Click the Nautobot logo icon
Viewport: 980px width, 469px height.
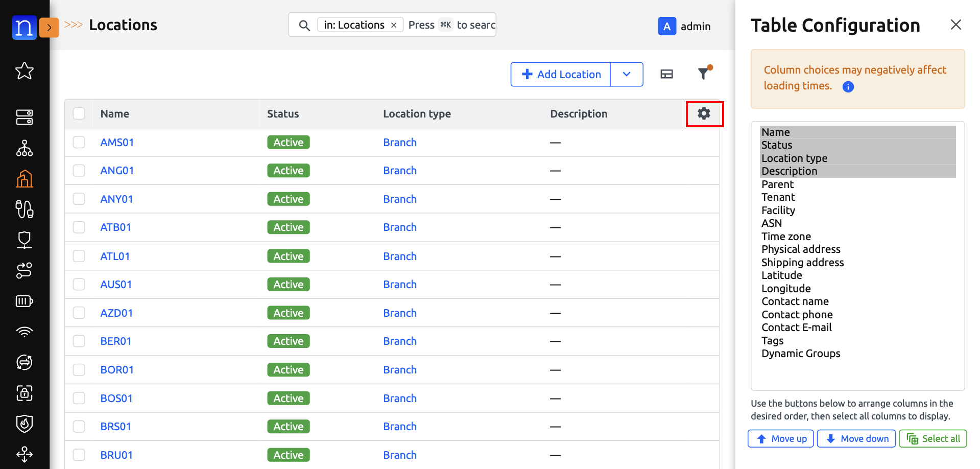24,27
